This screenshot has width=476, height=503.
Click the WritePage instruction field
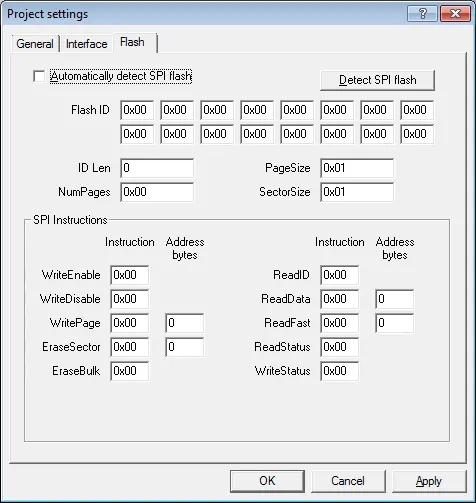coord(130,323)
